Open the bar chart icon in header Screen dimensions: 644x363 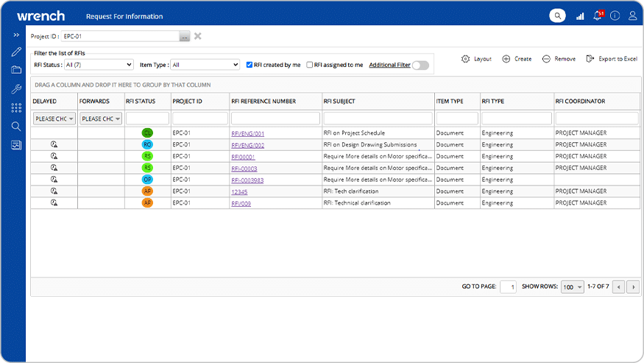tap(580, 16)
